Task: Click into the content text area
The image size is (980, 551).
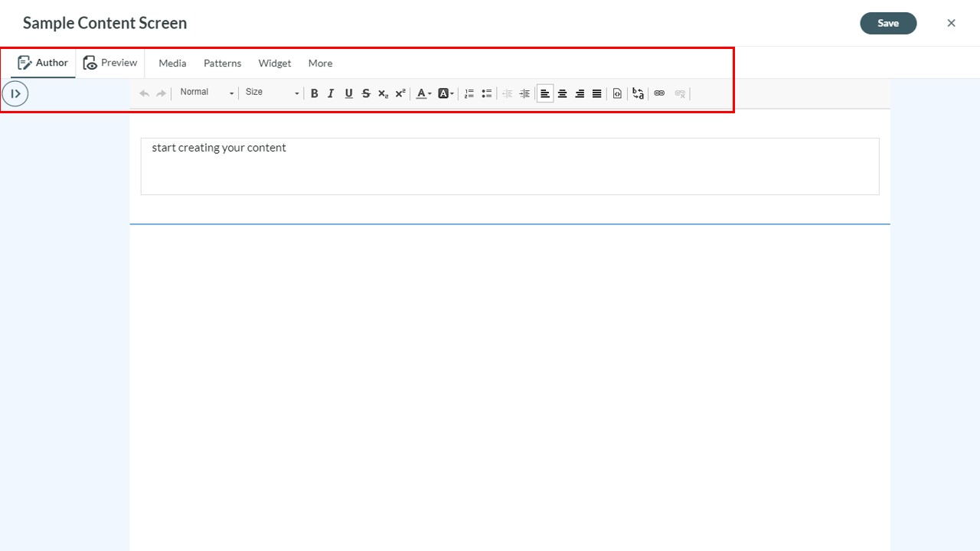Action: tap(510, 166)
